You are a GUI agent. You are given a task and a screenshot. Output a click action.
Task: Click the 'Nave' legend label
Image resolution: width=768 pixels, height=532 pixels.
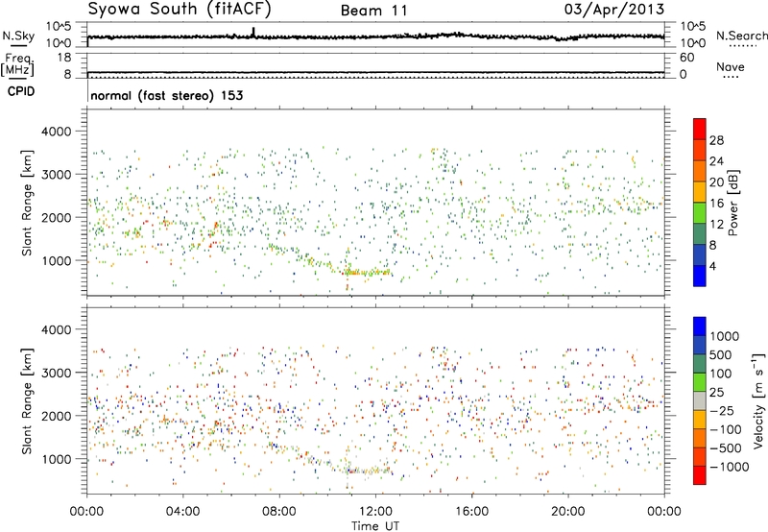point(731,67)
